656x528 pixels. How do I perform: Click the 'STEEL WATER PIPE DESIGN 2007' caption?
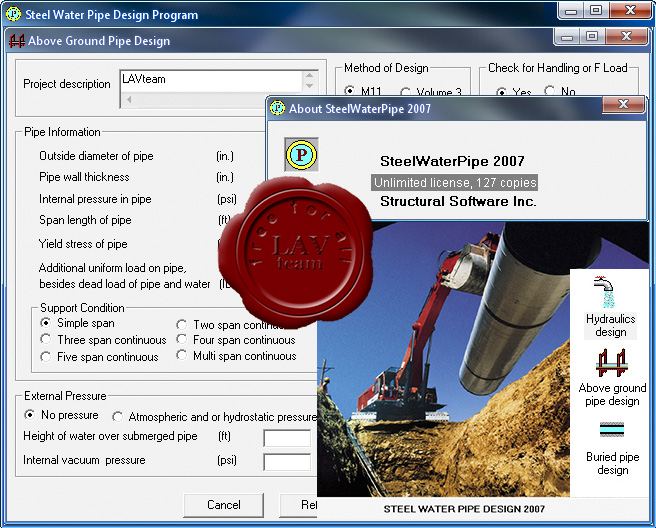[464, 509]
